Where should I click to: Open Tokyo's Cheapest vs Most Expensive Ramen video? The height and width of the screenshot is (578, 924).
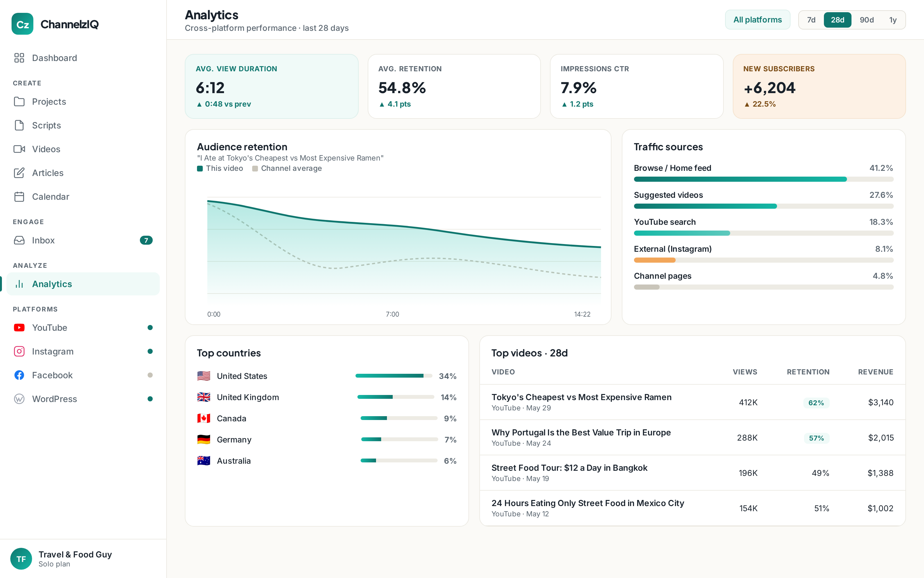(692, 402)
